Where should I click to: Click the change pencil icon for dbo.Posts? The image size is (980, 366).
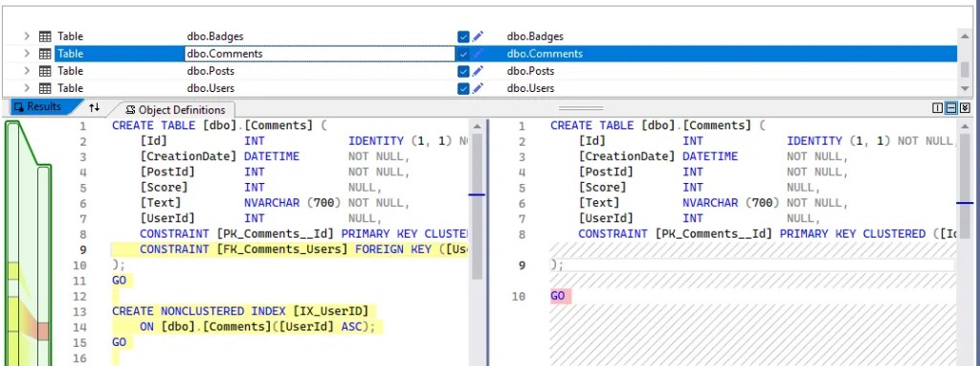point(479,71)
